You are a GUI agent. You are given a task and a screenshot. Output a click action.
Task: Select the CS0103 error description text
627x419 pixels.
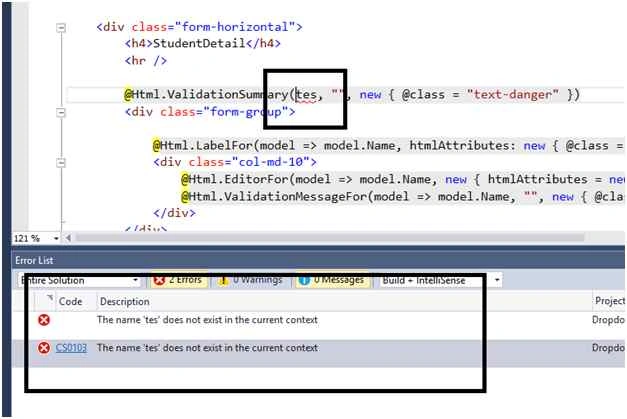pyautogui.click(x=207, y=348)
